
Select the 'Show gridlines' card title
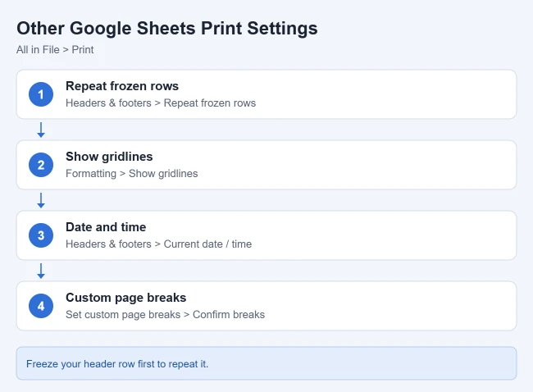[109, 157]
